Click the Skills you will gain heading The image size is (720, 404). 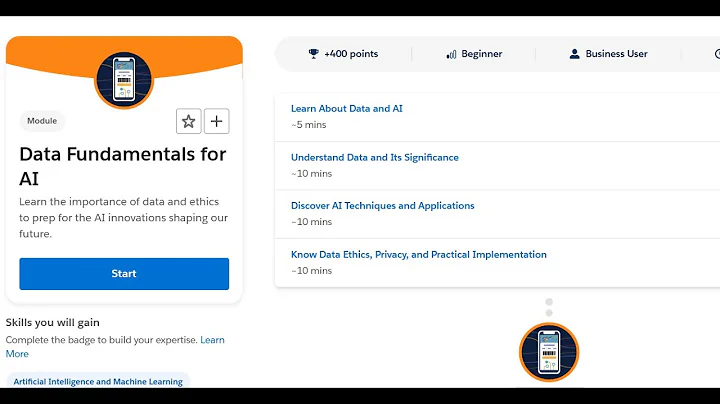point(52,322)
